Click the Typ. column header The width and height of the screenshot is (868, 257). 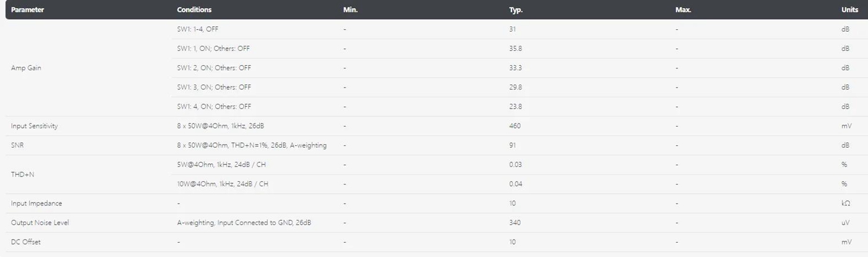pyautogui.click(x=516, y=10)
